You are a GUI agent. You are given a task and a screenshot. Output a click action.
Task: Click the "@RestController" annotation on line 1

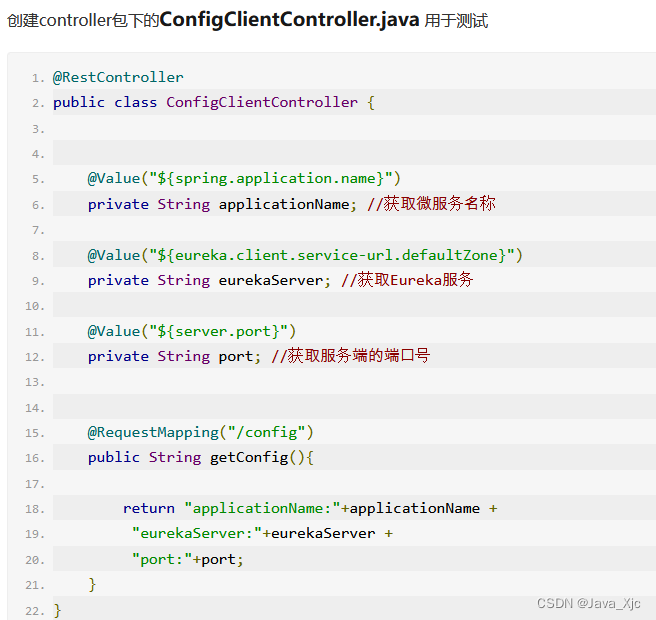click(x=118, y=77)
